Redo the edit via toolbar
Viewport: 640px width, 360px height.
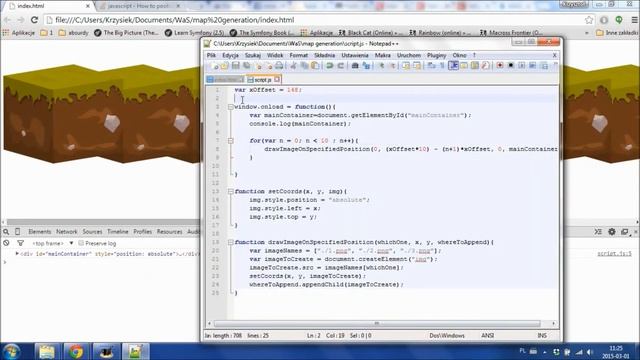click(340, 66)
